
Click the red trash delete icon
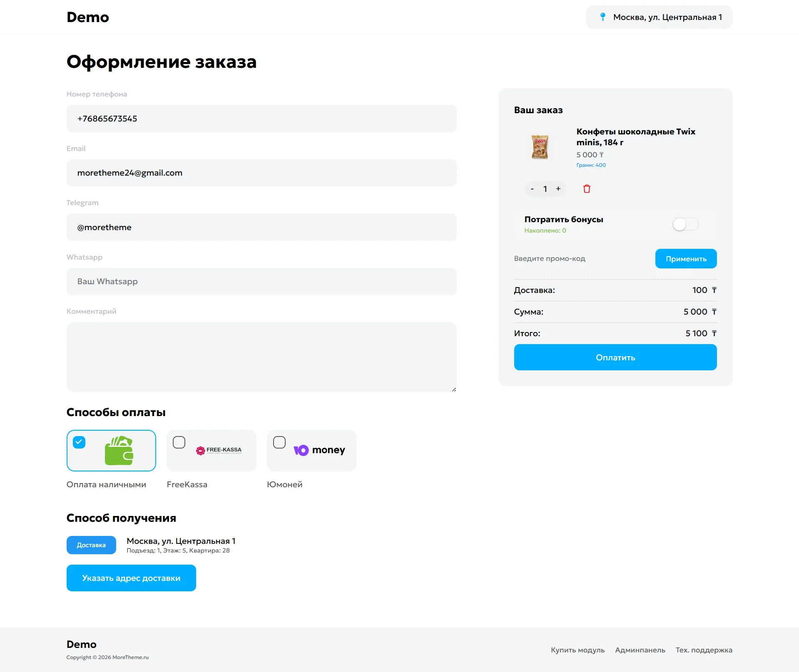pos(587,189)
